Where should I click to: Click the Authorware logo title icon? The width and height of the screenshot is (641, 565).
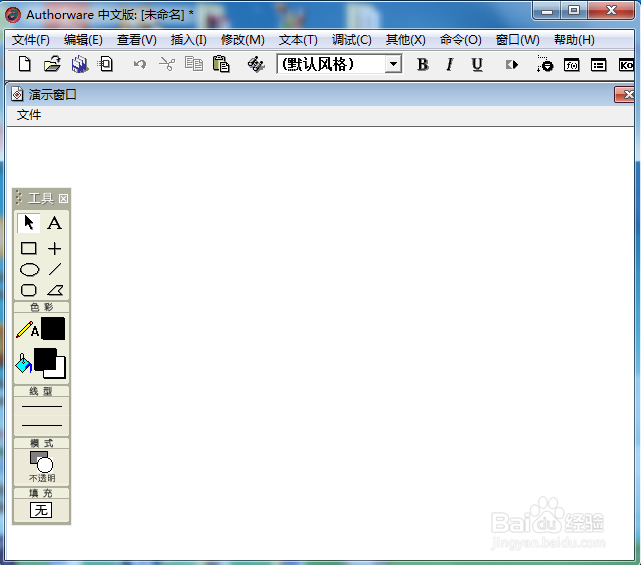13,15
